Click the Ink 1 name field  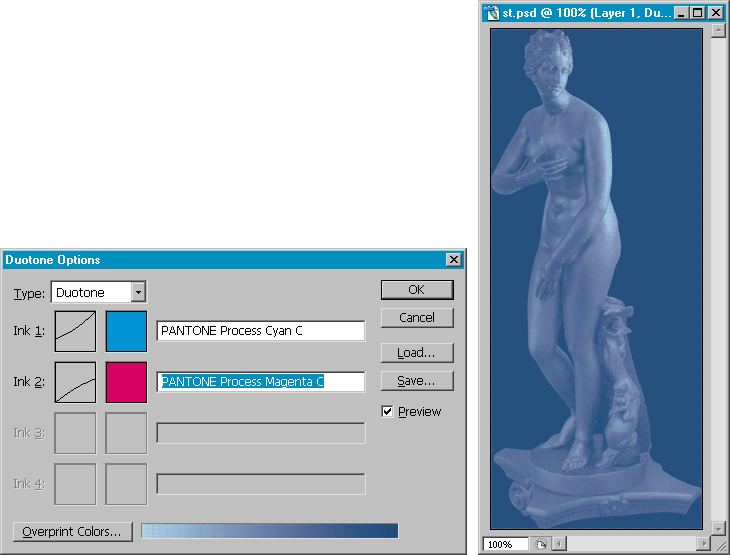pos(261,331)
